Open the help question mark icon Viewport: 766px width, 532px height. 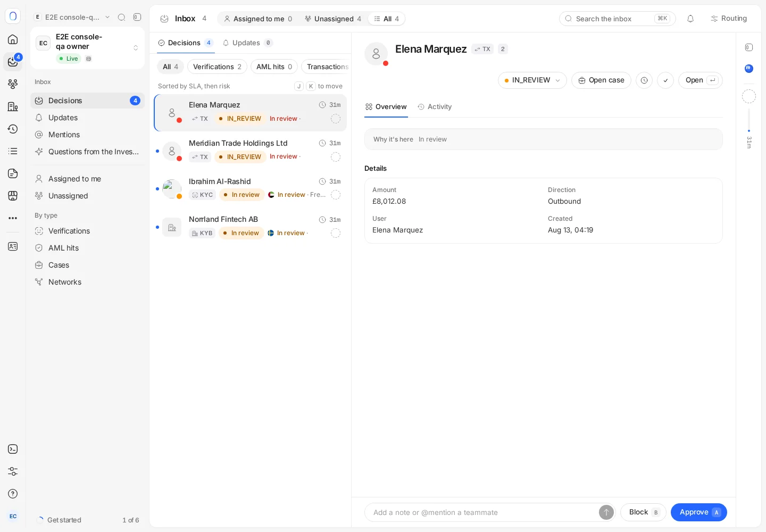point(13,494)
